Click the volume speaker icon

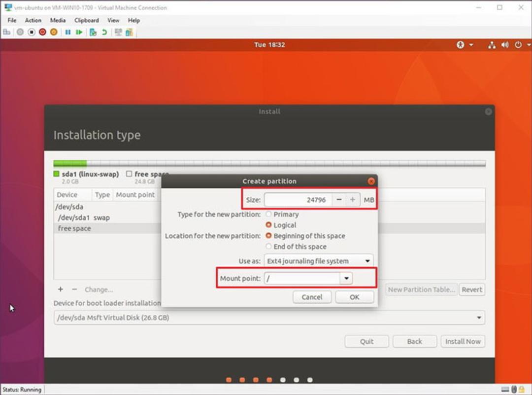pyautogui.click(x=505, y=45)
